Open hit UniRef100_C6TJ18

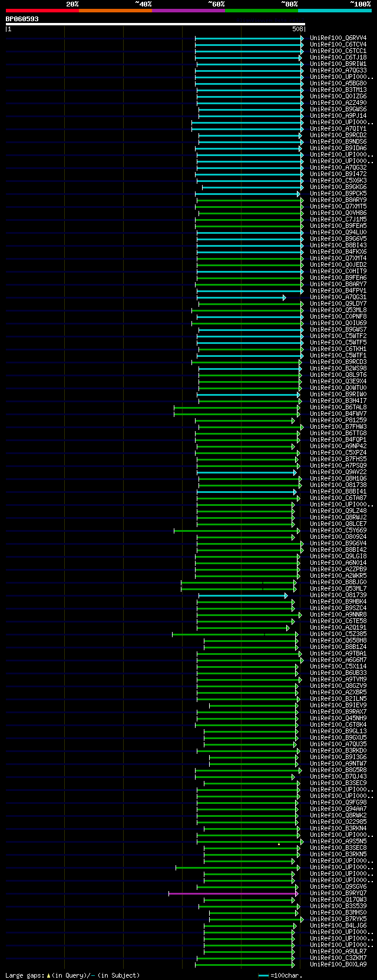click(x=338, y=58)
